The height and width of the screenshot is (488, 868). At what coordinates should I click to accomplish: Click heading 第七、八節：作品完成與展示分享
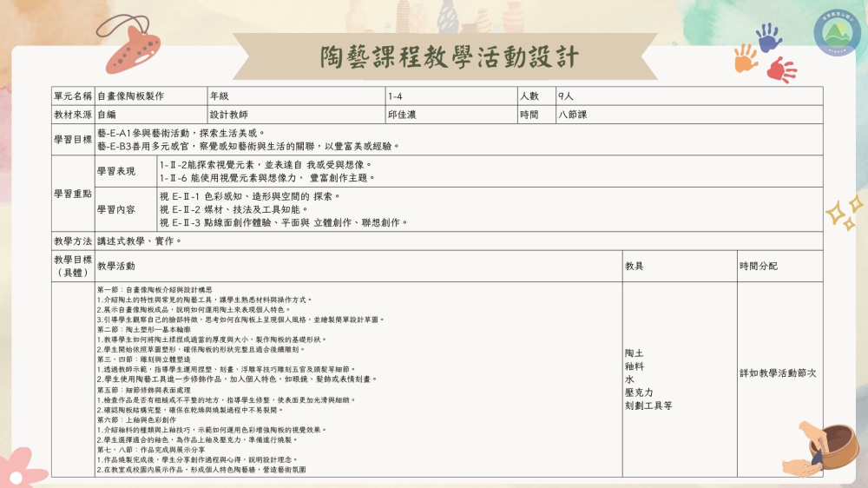(x=151, y=450)
